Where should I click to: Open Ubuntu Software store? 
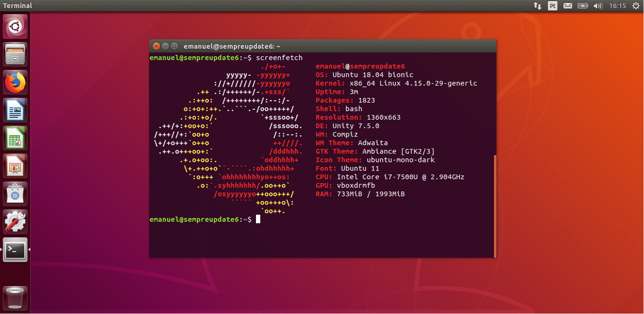pos(15,194)
